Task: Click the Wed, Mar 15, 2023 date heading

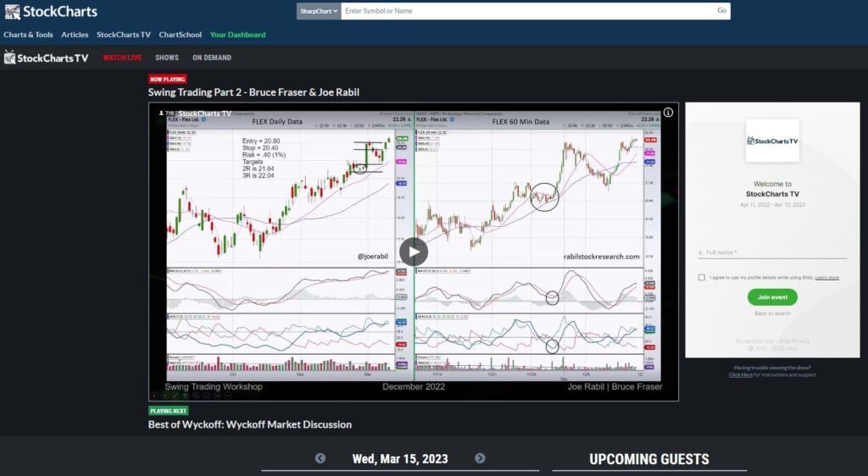Action: click(400, 459)
